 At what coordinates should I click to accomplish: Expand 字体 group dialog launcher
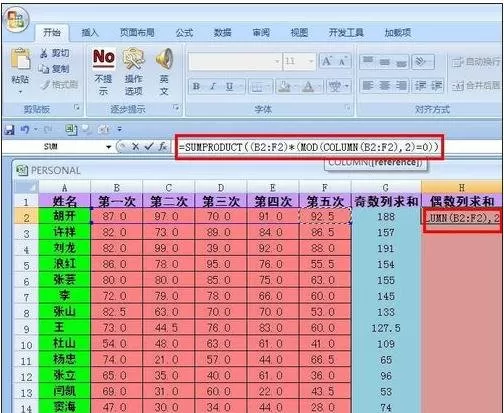(x=348, y=107)
